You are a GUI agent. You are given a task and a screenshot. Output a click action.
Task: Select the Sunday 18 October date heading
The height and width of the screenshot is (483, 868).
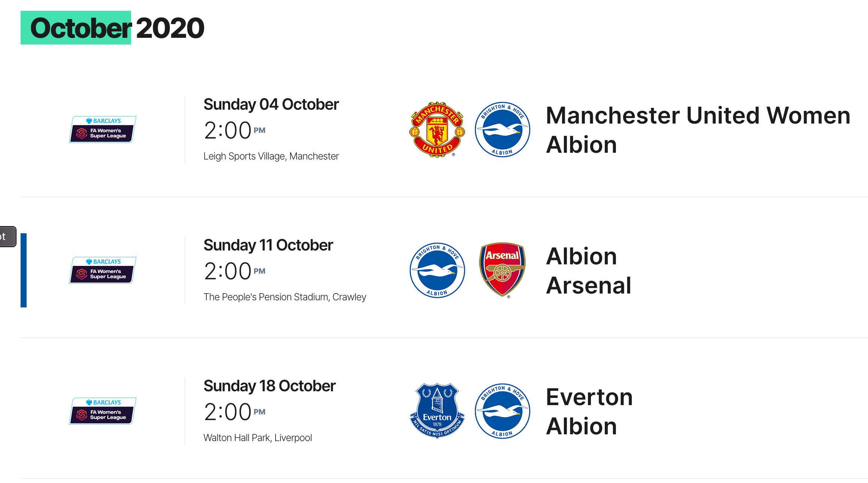click(270, 386)
